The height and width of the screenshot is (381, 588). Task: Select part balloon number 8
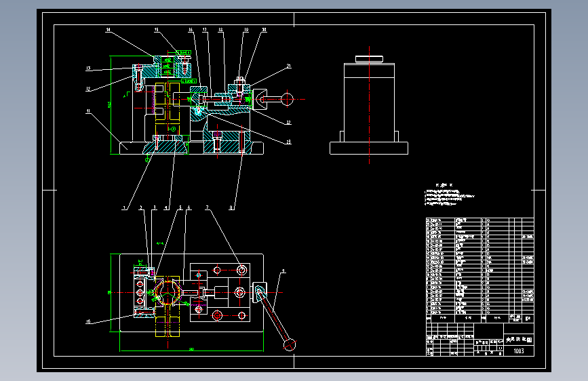point(231,207)
